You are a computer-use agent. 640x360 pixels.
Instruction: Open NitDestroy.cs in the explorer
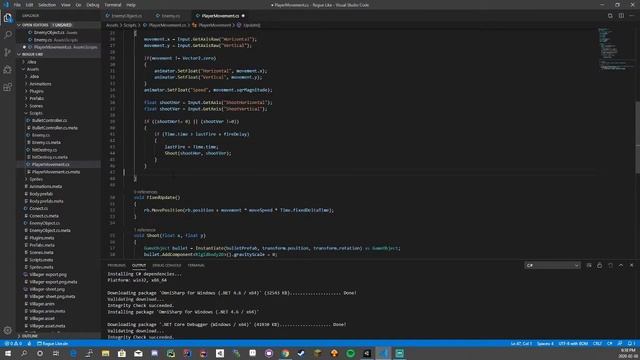click(58, 150)
